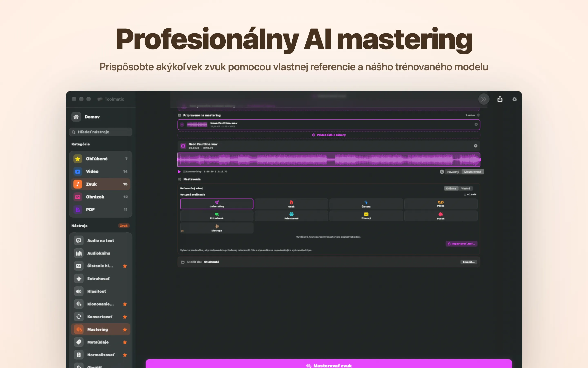The height and width of the screenshot is (368, 588).
Task: Open the Konvertovať tool
Action: click(x=101, y=317)
